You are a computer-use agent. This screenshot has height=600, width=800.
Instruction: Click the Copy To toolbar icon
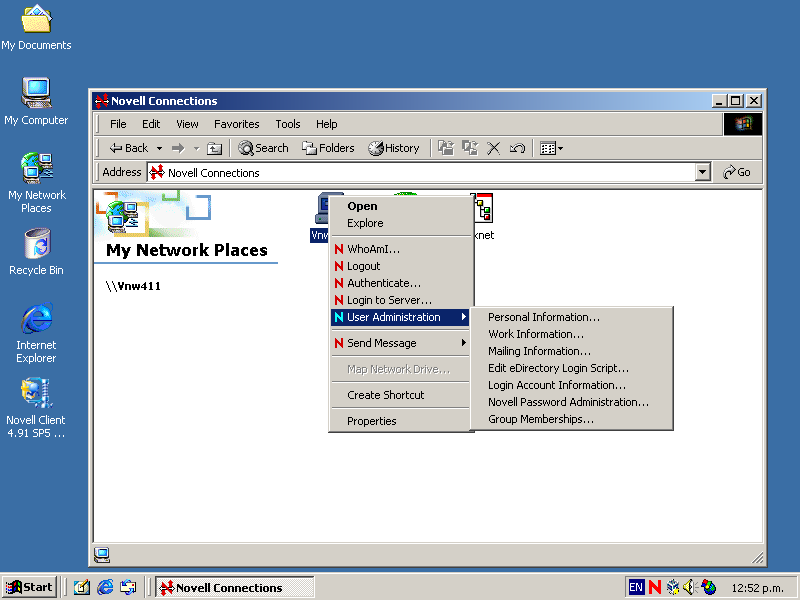click(x=470, y=148)
